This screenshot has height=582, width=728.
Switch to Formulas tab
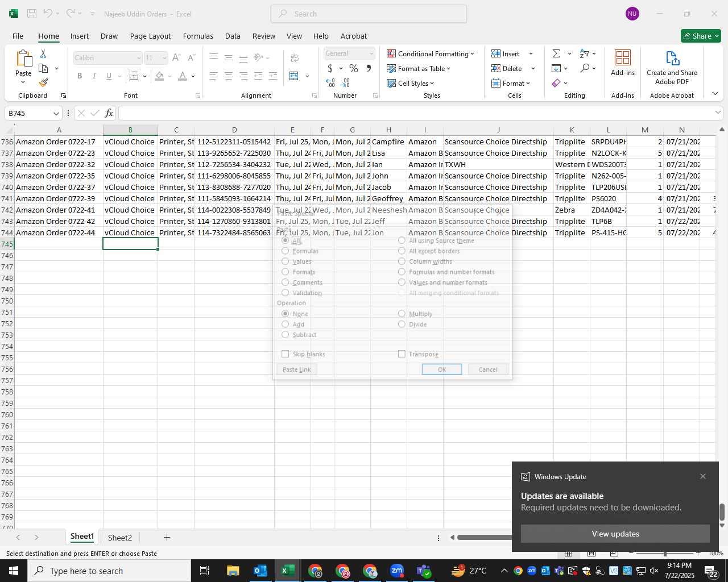click(x=198, y=36)
